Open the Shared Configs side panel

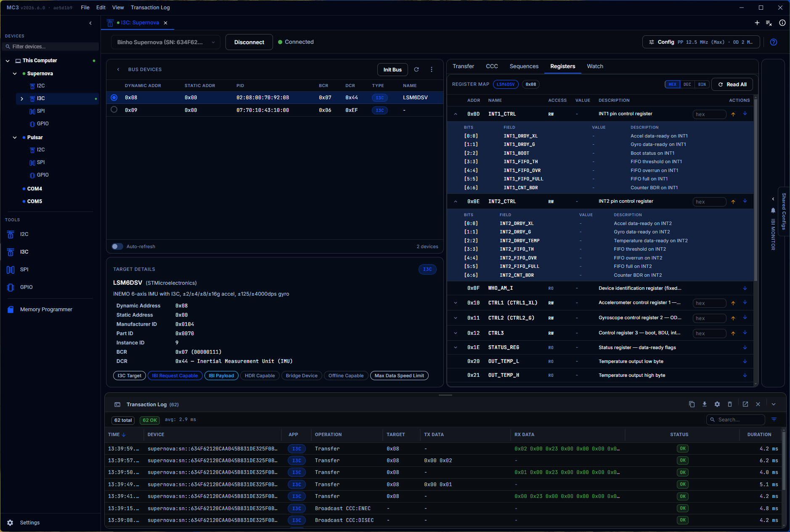pos(784,212)
